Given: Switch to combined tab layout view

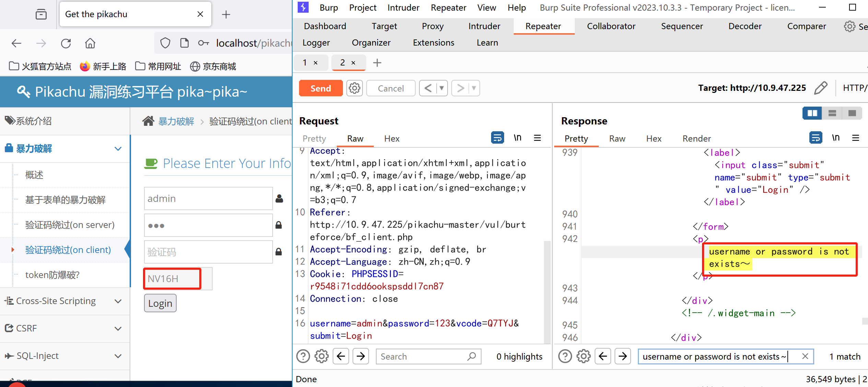Looking at the screenshot, I should point(852,113).
